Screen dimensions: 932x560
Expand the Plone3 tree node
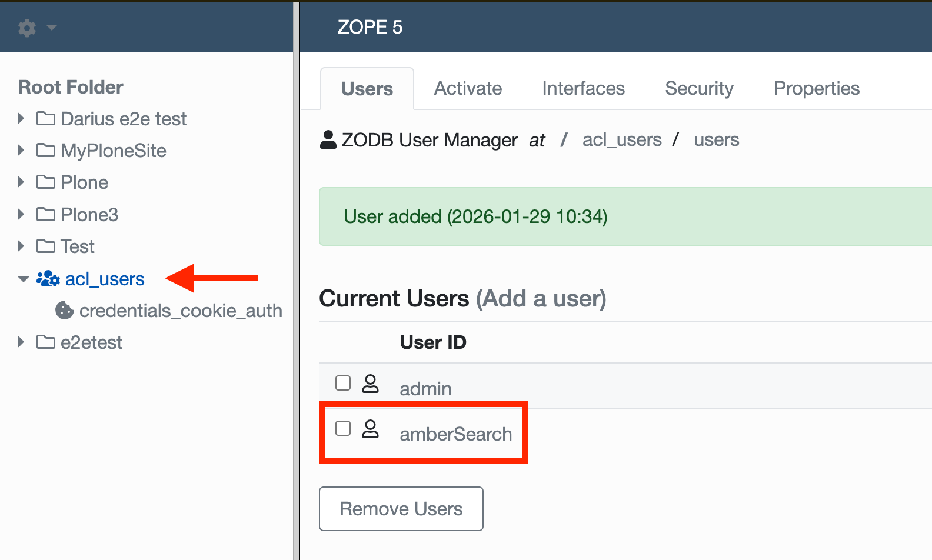click(x=21, y=214)
